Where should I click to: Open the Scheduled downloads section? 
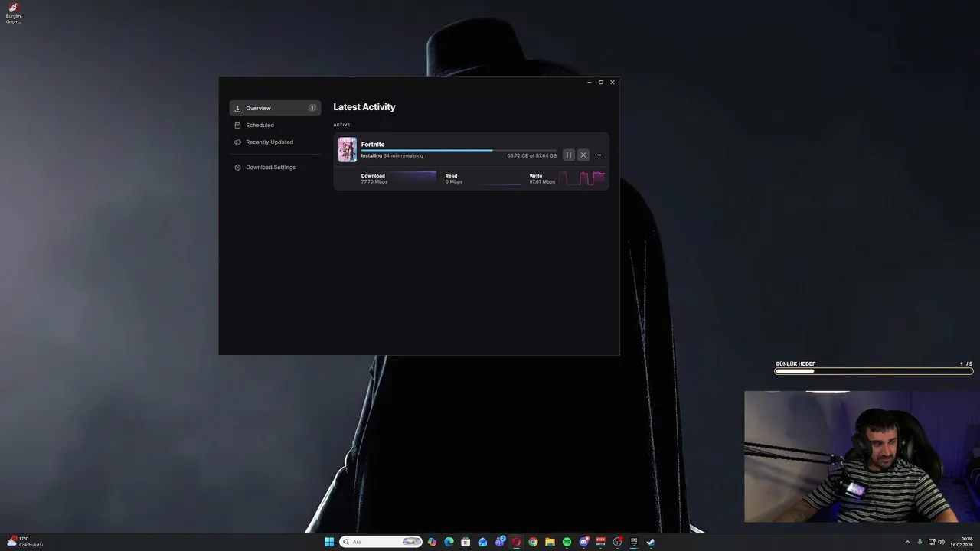[x=275, y=125]
